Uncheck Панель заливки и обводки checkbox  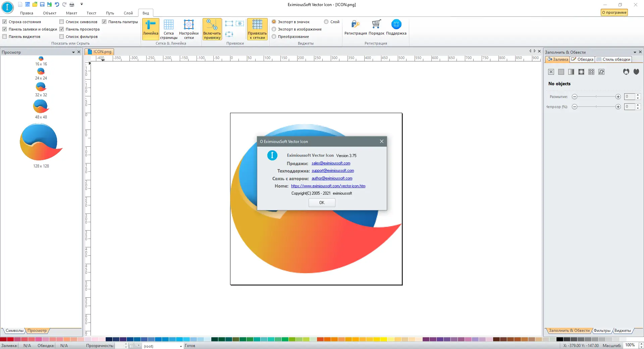tap(5, 29)
